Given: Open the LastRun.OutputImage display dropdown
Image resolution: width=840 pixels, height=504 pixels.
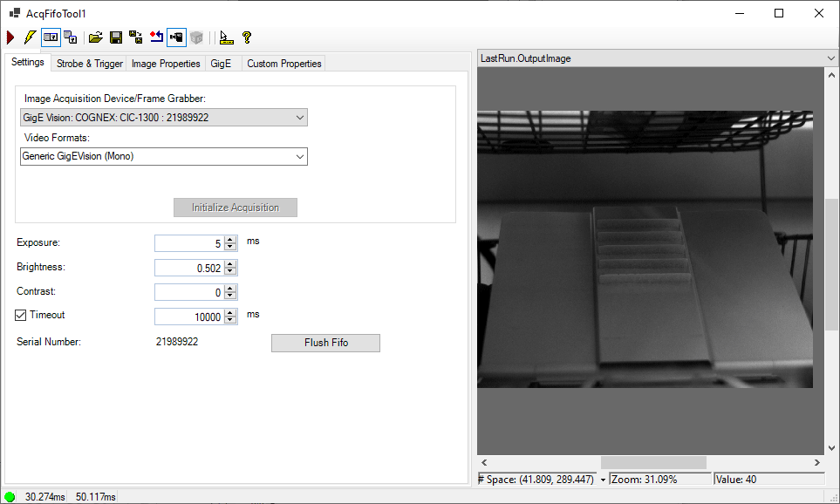Looking at the screenshot, I should tap(830, 58).
